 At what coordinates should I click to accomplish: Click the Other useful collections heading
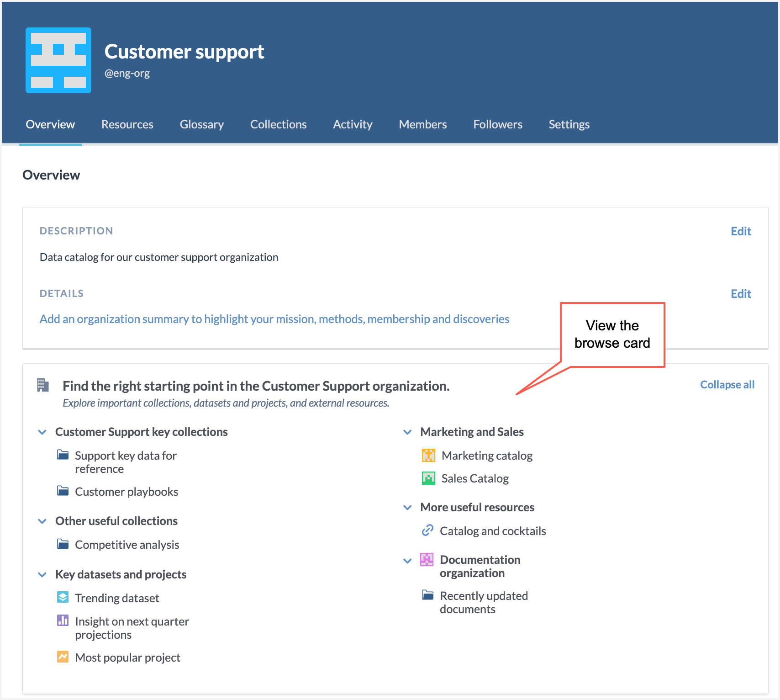[116, 521]
